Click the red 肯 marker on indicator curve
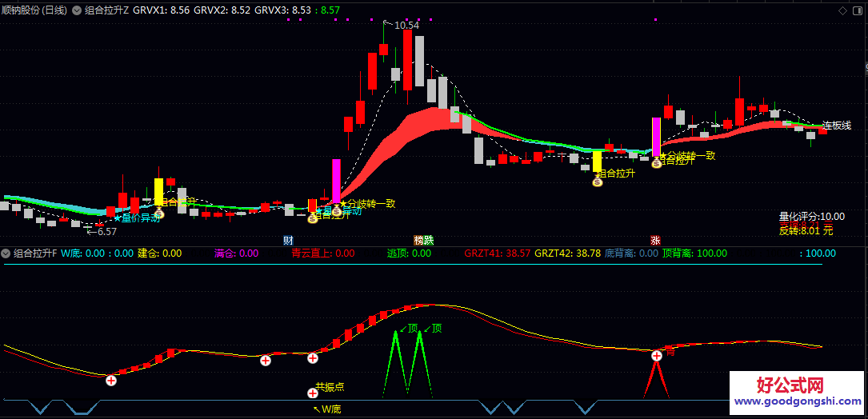 tap(670, 352)
